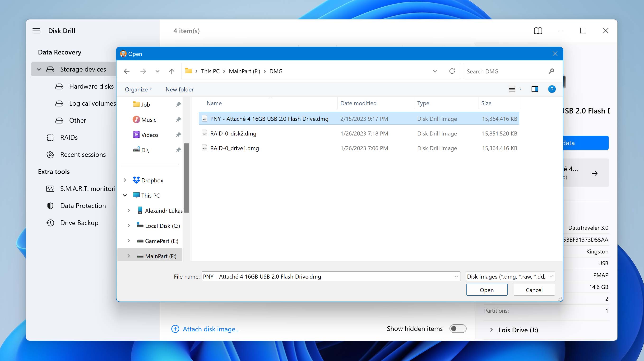This screenshot has width=644, height=361.
Task: Click the Hardware disks drive icon
Action: 59,86
